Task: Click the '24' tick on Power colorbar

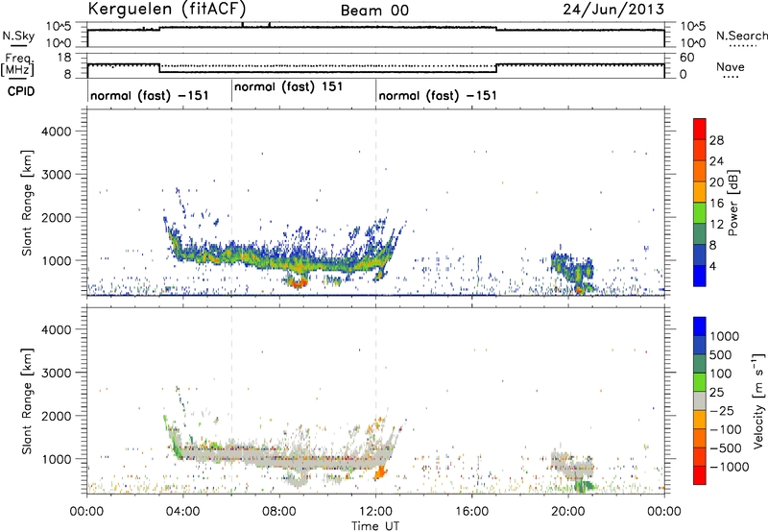Action: click(716, 161)
